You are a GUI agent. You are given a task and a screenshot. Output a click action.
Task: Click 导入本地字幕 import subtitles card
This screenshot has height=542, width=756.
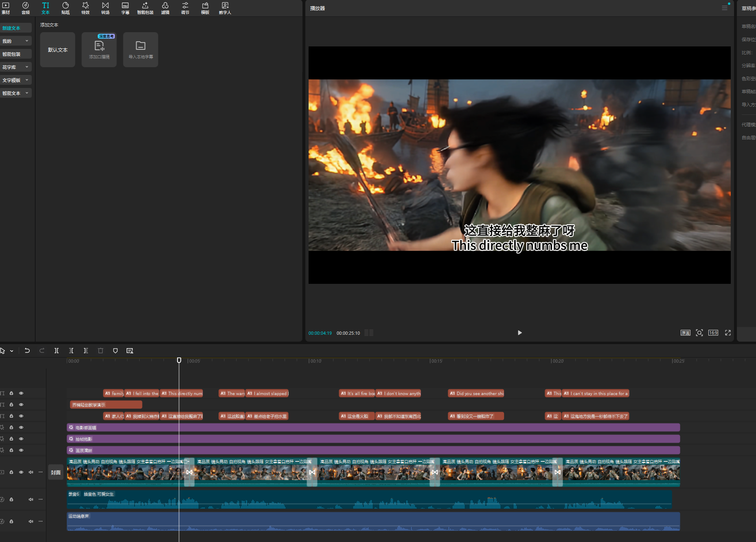point(140,50)
